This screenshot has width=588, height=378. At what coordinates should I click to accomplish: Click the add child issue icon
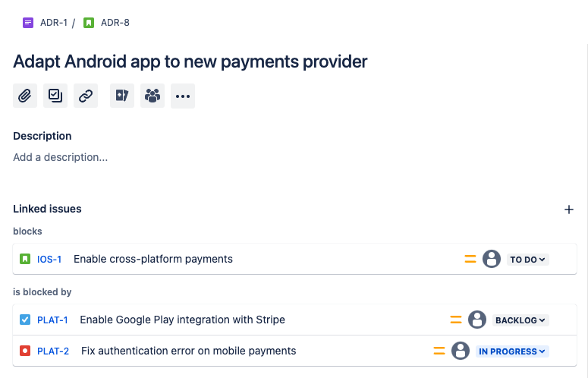pos(55,96)
